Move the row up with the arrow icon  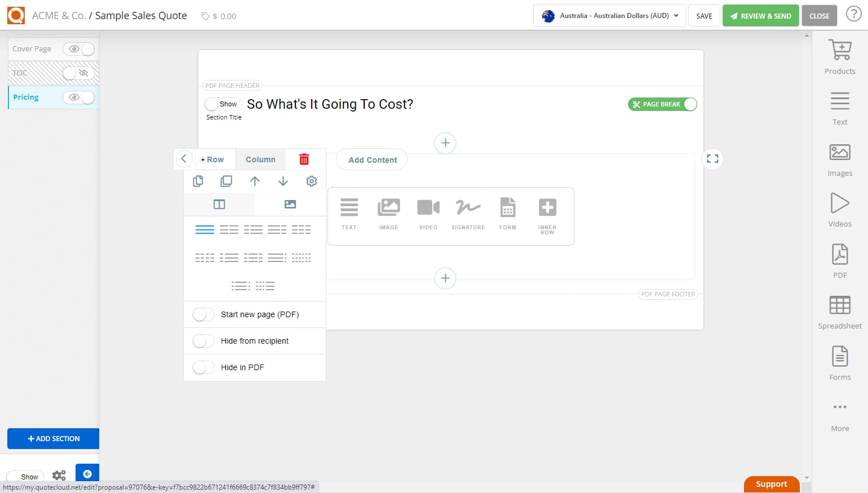coord(255,181)
